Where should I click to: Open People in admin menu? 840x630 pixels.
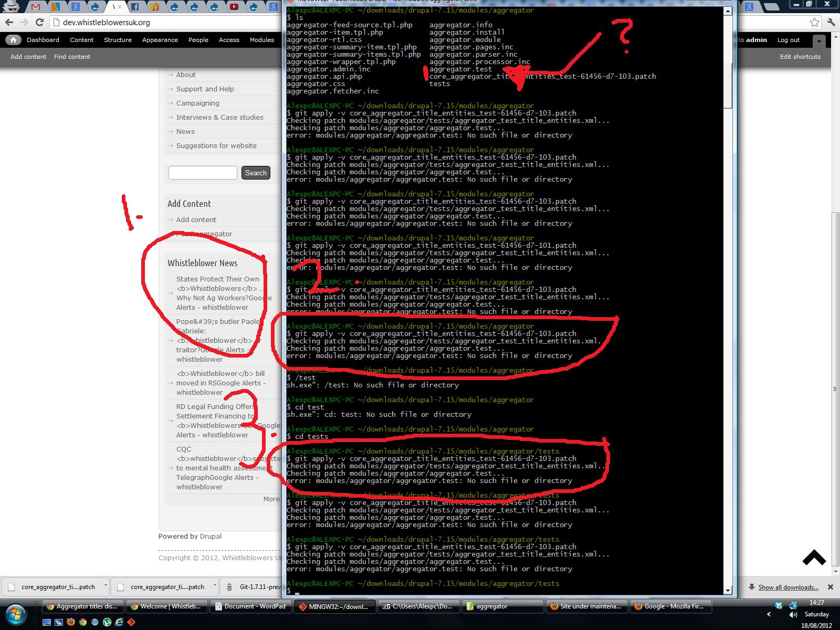[198, 40]
